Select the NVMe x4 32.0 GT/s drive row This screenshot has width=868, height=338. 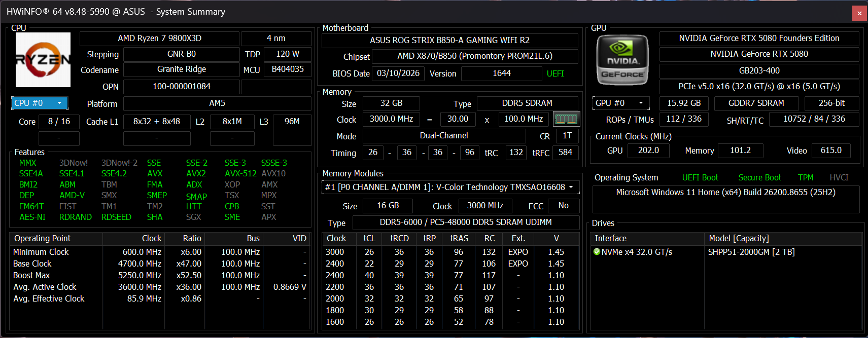point(726,252)
